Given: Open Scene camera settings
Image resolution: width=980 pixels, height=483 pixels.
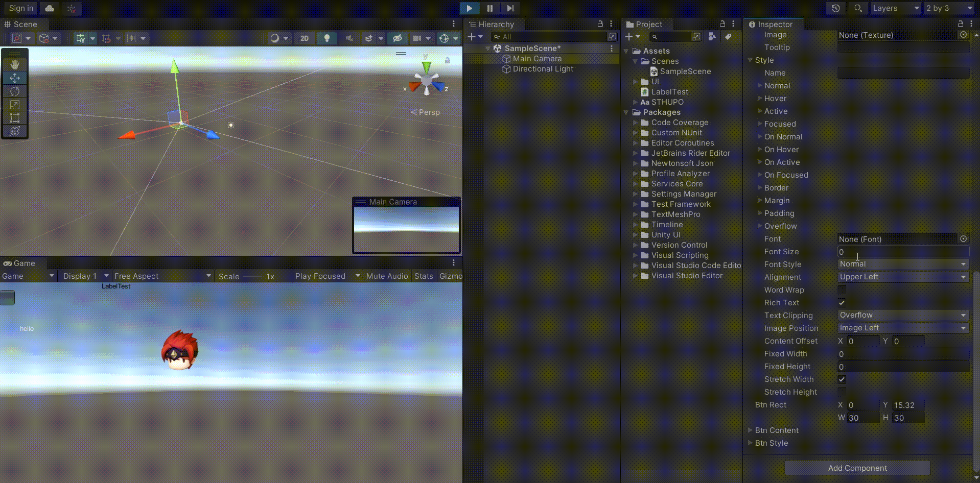Looking at the screenshot, I should coord(417,38).
